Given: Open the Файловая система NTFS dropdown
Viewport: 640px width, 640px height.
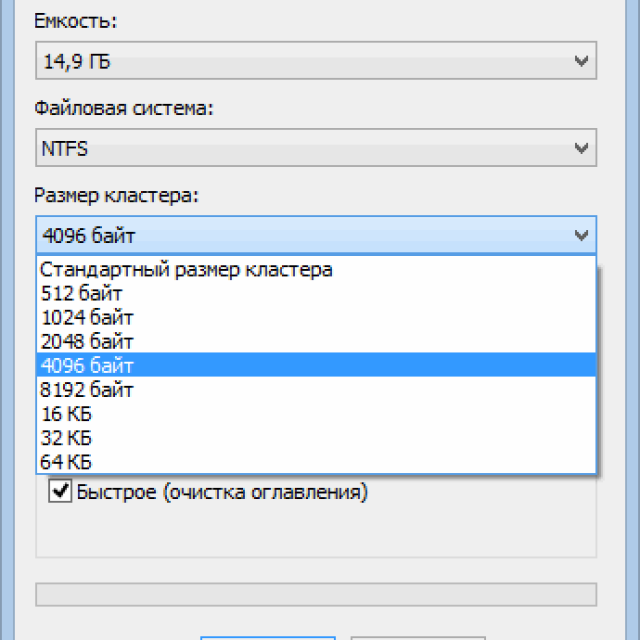Looking at the screenshot, I should (316, 147).
